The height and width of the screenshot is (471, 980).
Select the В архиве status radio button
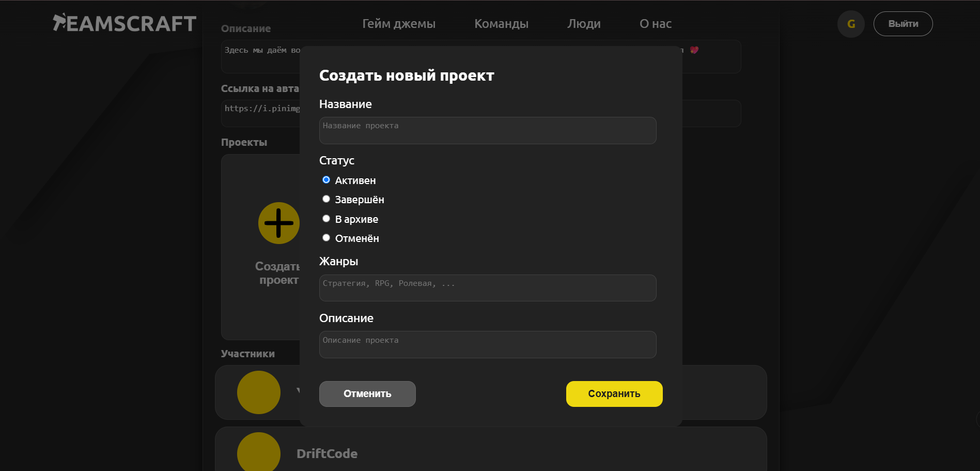click(326, 219)
